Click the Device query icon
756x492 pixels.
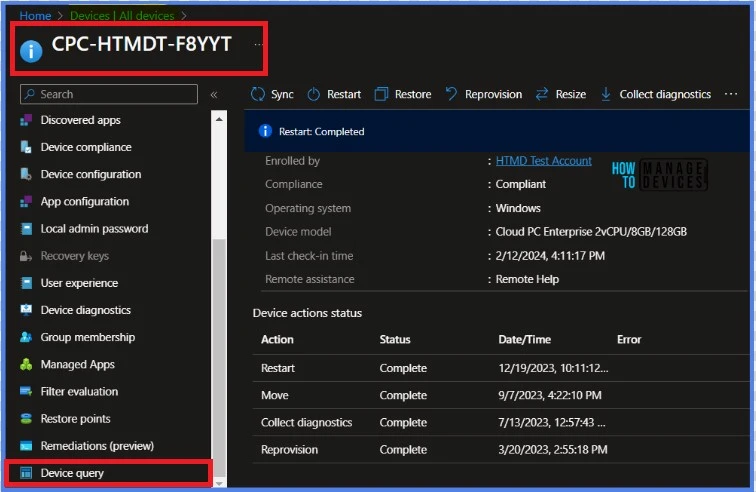pos(26,473)
